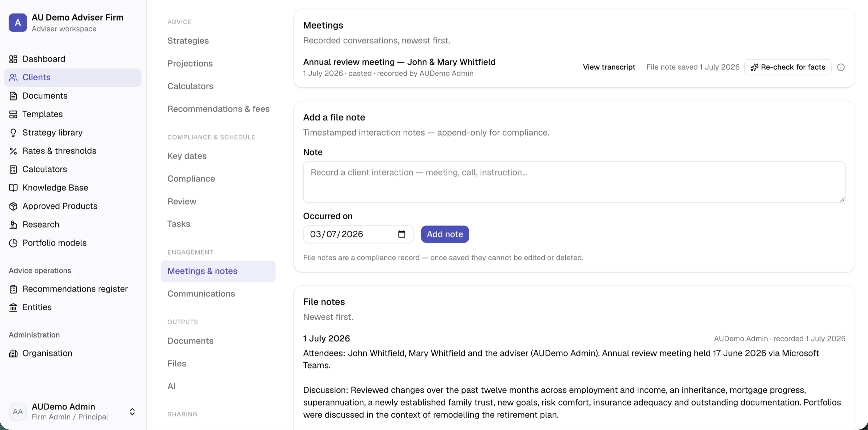Click the Occurred on date field

358,234
